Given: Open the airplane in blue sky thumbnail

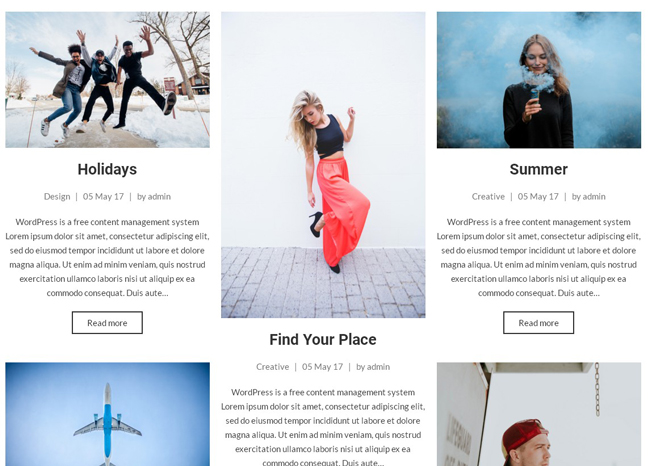Looking at the screenshot, I should [107, 414].
